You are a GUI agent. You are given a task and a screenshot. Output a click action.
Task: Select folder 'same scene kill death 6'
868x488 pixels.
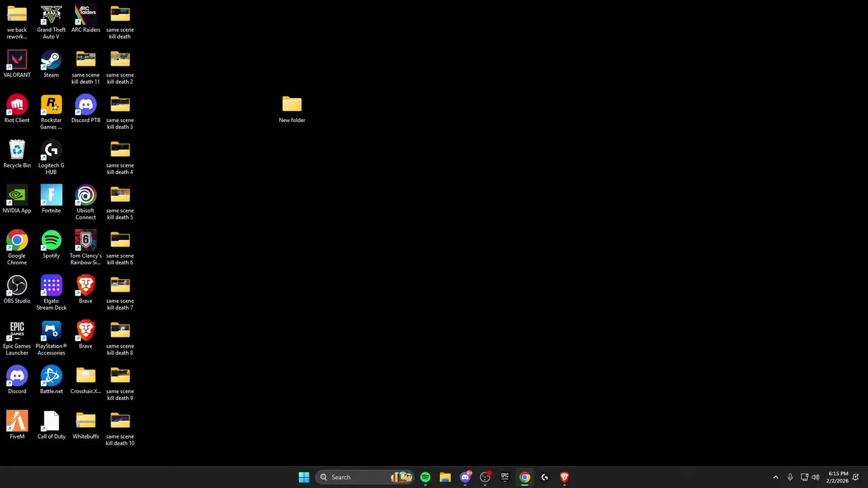click(120, 248)
